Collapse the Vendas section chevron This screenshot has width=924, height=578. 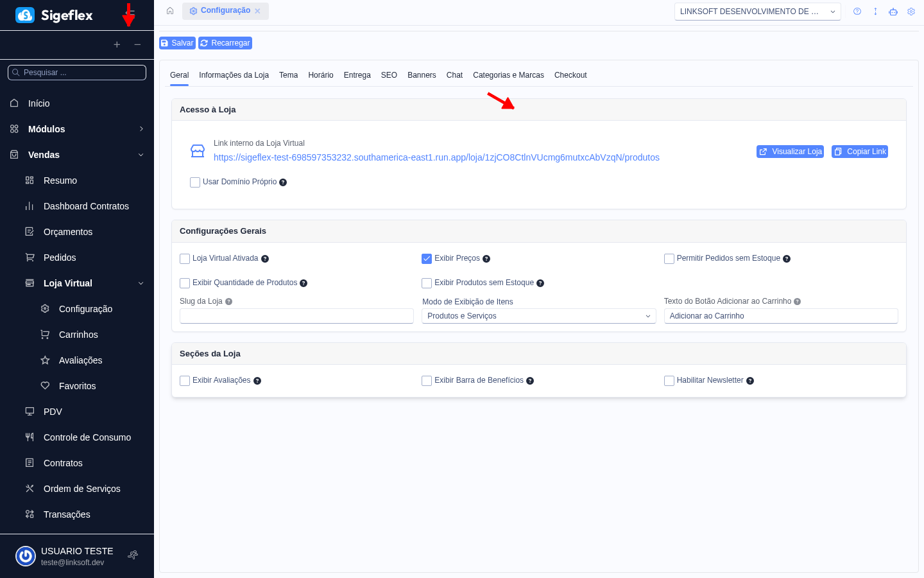pos(141,155)
